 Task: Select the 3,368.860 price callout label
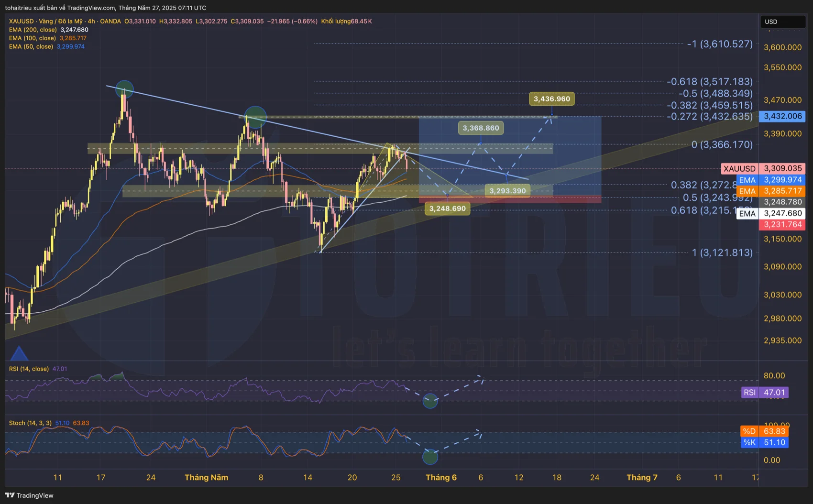coord(481,128)
